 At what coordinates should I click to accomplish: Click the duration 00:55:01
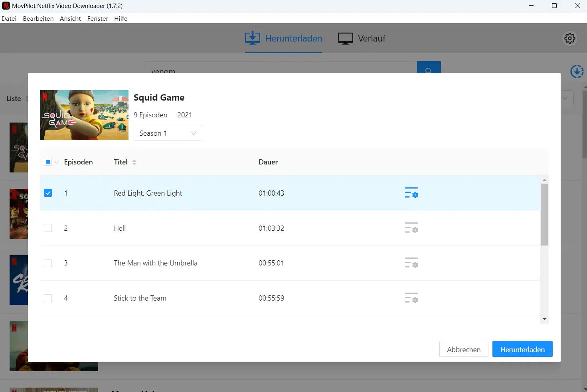coord(271,263)
